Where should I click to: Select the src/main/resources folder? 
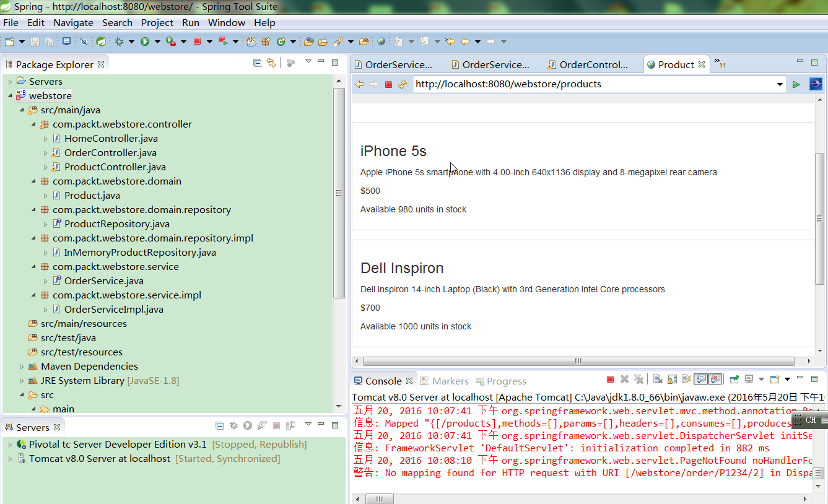point(84,323)
